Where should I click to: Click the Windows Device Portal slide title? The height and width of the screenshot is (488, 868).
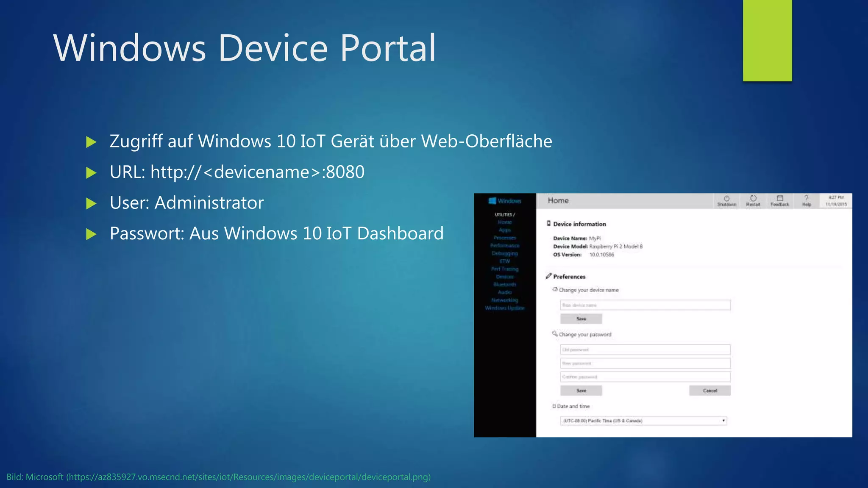(x=245, y=48)
